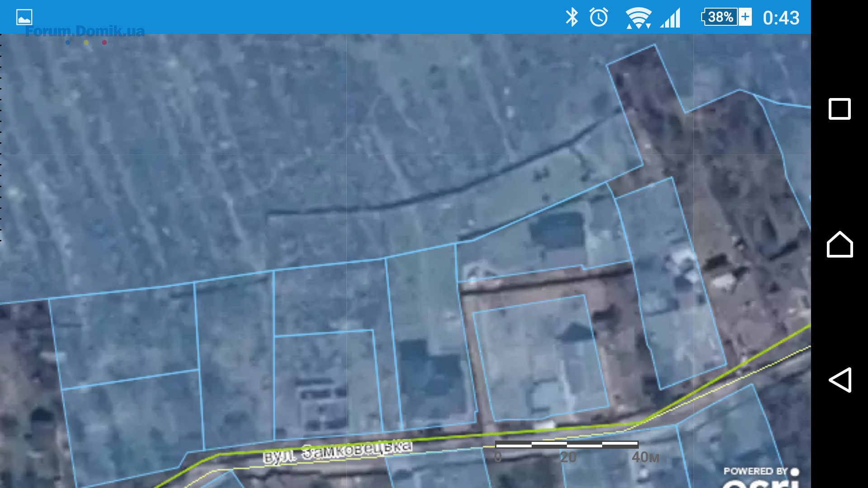
Task: Tap the cellular signal bars icon
Action: [x=671, y=18]
